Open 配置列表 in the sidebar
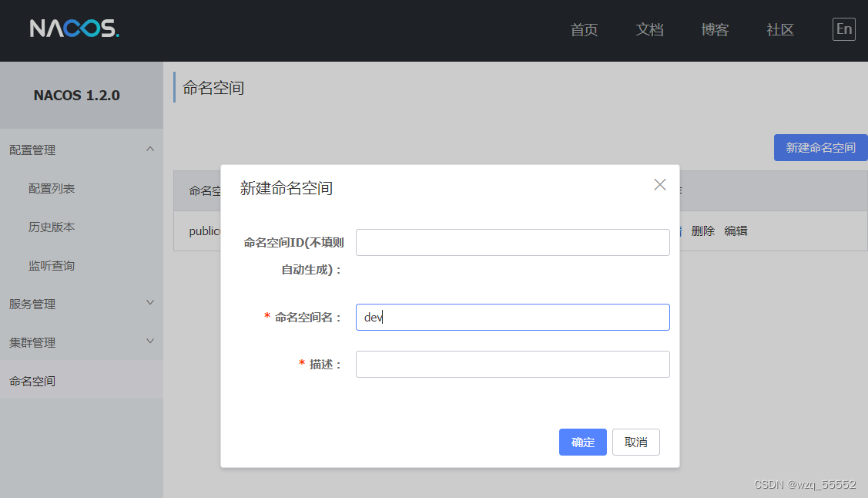Screen dimensions: 868x498 point(52,188)
